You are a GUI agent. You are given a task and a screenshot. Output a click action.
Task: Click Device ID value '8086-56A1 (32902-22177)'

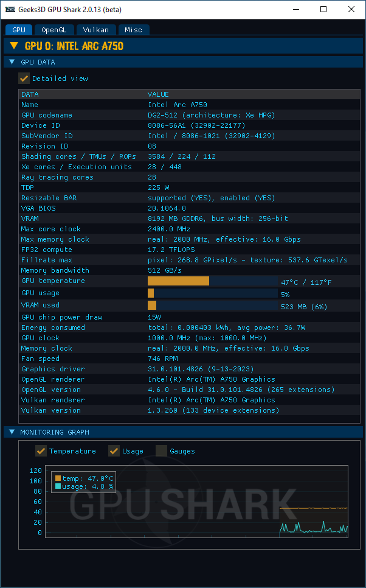196,125
